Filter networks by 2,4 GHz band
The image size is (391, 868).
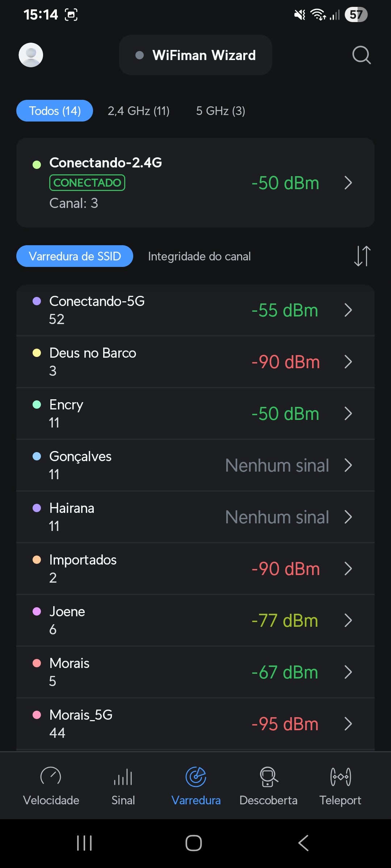(139, 111)
